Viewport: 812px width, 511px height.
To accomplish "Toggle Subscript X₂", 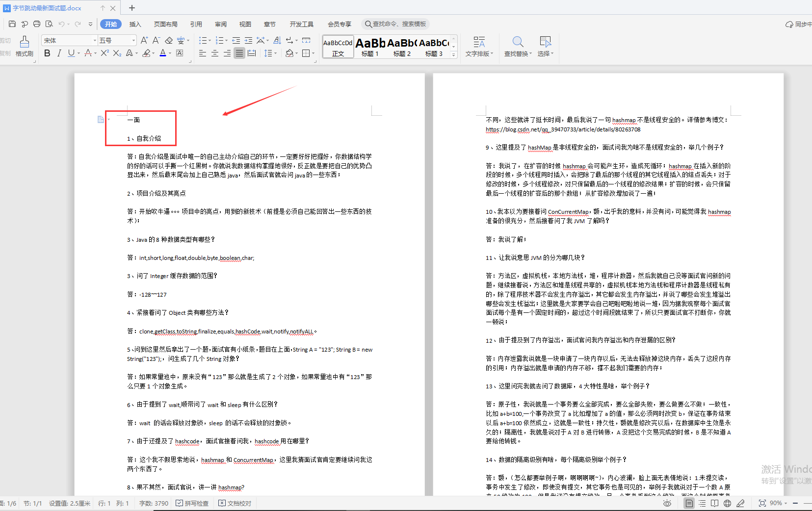I will pyautogui.click(x=117, y=53).
